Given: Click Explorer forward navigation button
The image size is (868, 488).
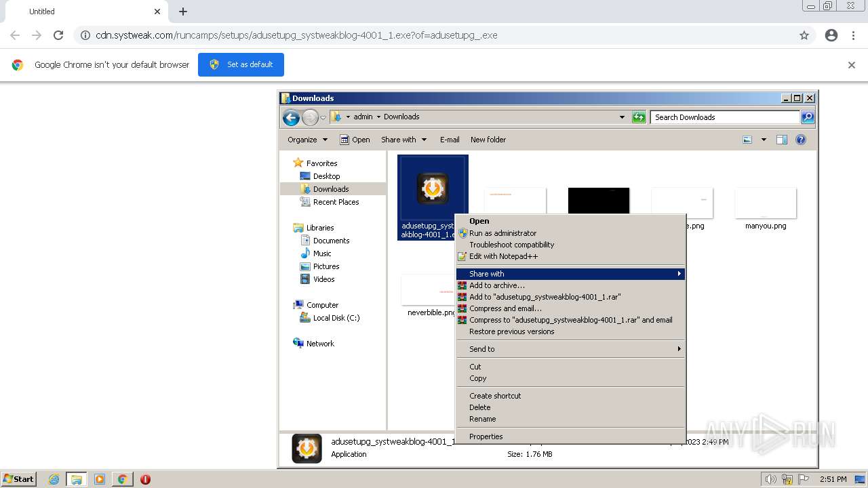Looking at the screenshot, I should click(x=310, y=117).
